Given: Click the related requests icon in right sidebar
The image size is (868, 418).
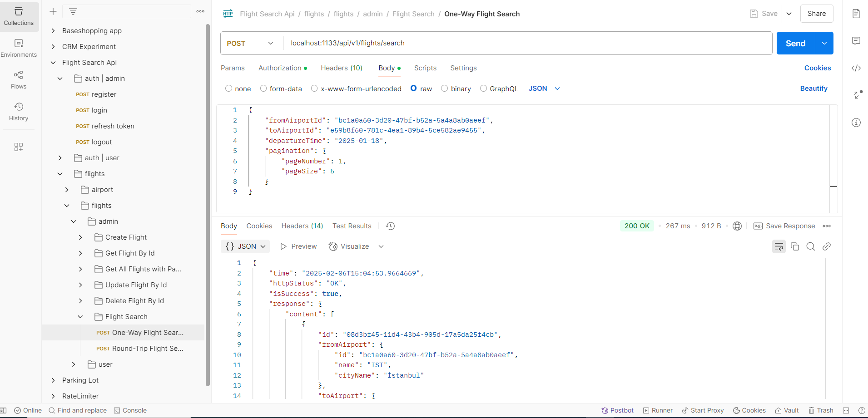Looking at the screenshot, I should (858, 95).
